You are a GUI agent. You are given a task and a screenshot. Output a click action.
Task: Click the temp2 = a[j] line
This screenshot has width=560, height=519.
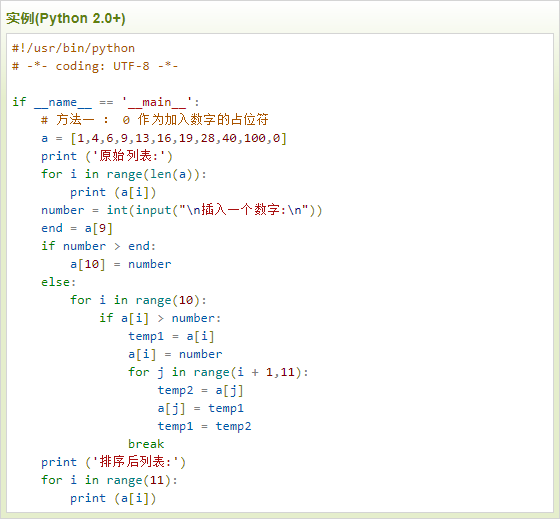click(201, 390)
